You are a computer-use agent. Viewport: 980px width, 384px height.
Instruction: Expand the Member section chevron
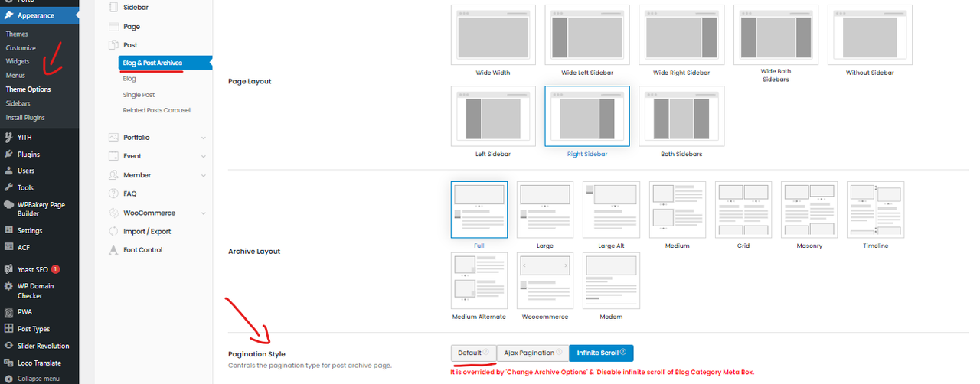204,175
